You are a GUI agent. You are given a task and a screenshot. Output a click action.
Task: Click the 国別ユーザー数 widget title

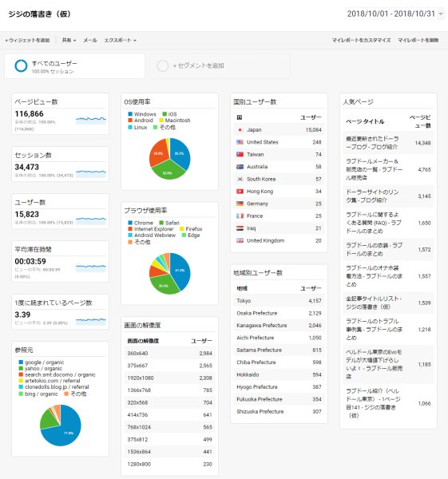click(x=255, y=101)
